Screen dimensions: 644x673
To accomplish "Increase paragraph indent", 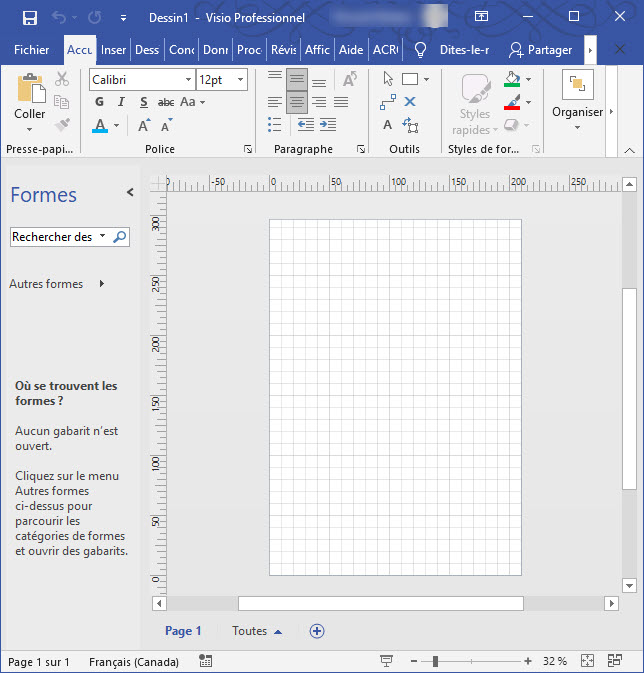I will [x=328, y=125].
